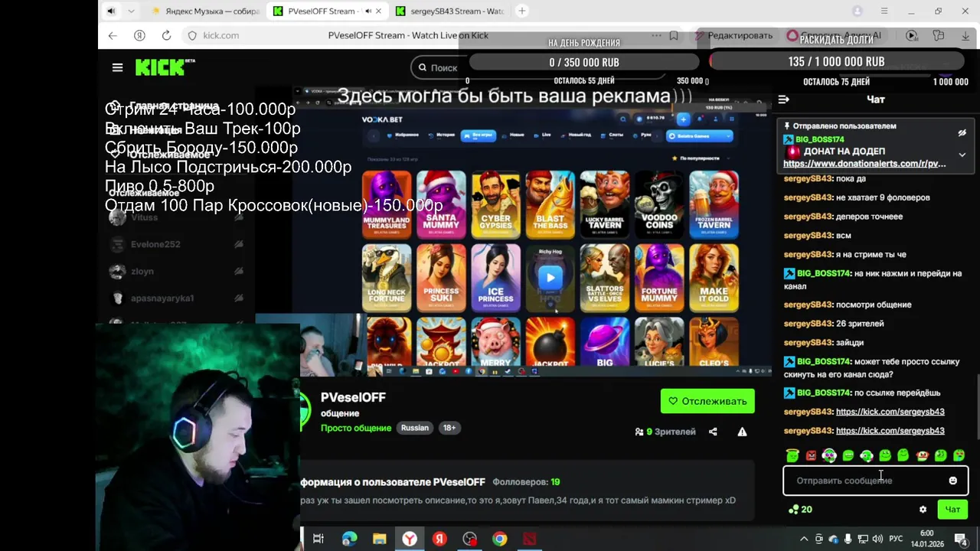Go back with the browser back arrow
Screen dimensions: 980x551
[x=113, y=35]
